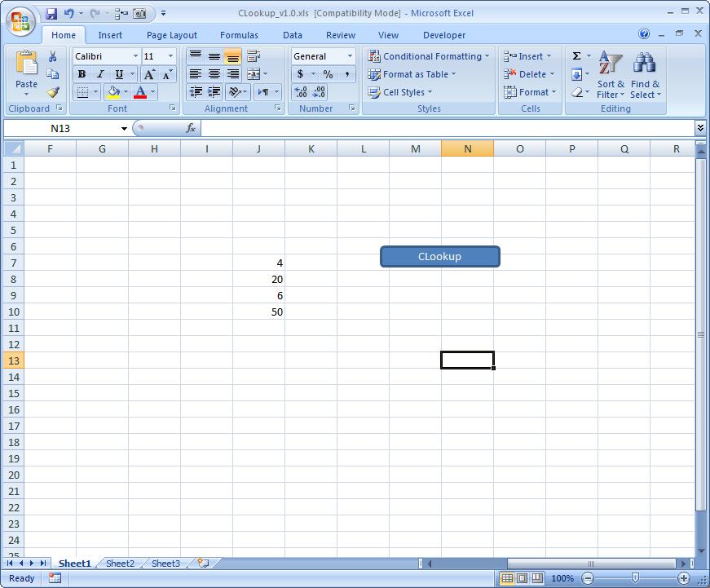Click Increase Decimal

click(300, 92)
